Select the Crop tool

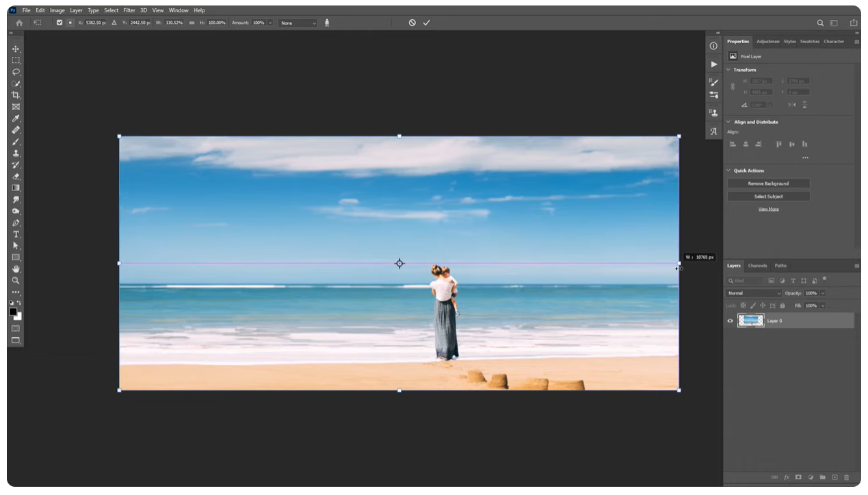[x=16, y=95]
